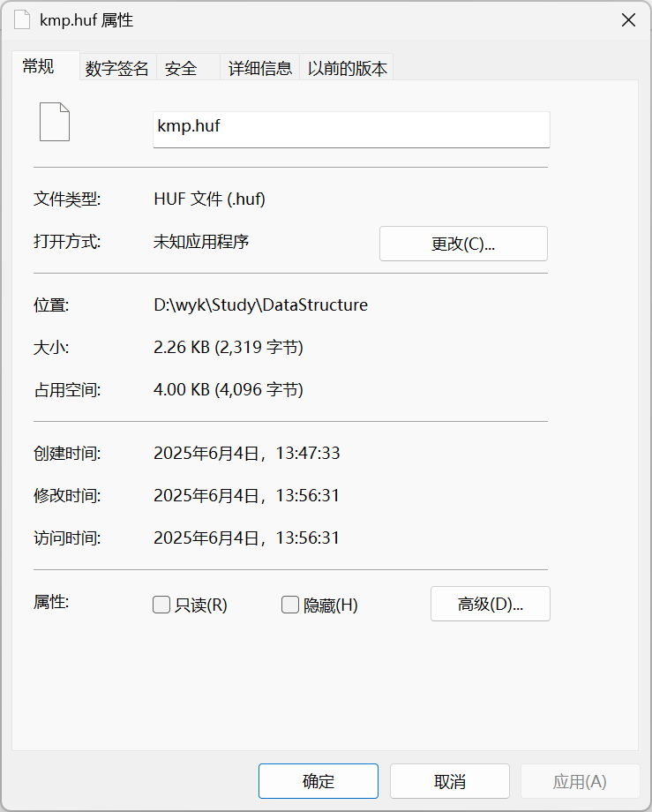Select the 常规 tab

(x=39, y=67)
